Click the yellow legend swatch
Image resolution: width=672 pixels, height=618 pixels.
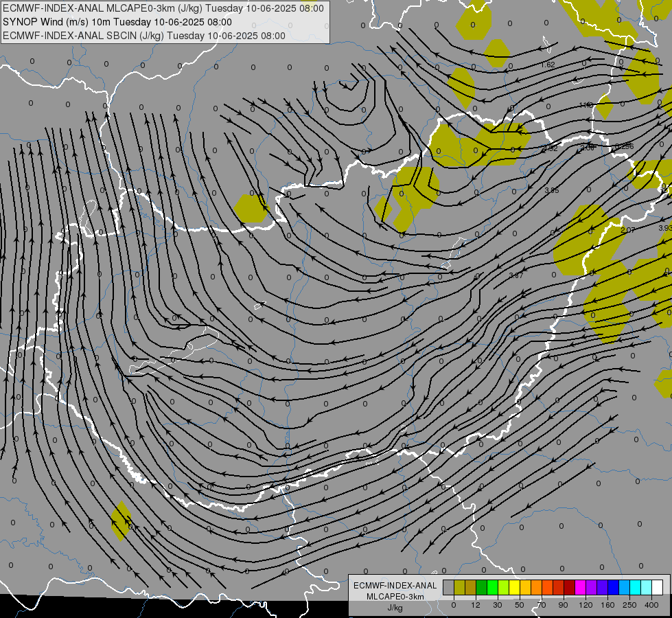point(514,587)
